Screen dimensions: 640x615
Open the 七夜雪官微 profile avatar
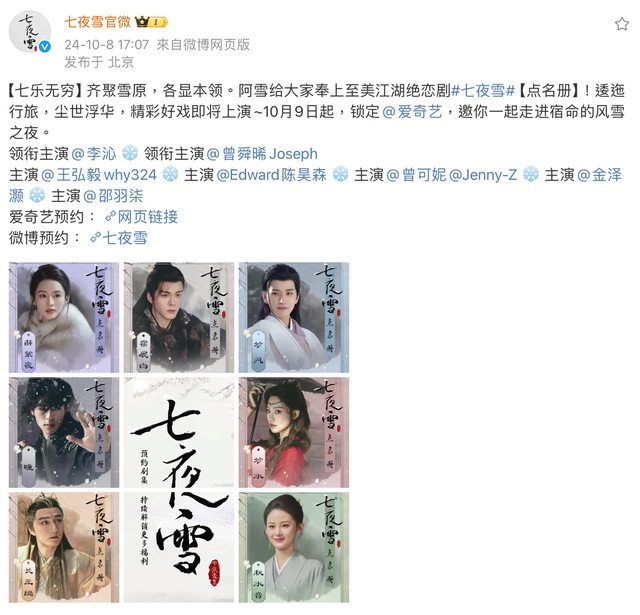30,32
